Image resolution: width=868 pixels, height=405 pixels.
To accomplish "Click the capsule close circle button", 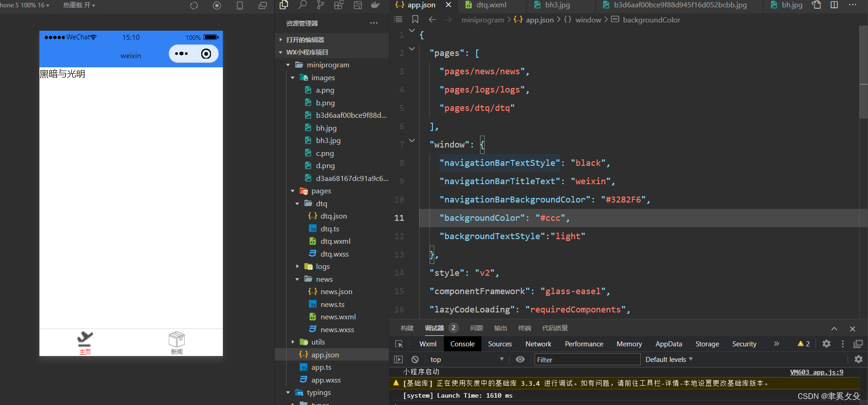I will click(206, 54).
